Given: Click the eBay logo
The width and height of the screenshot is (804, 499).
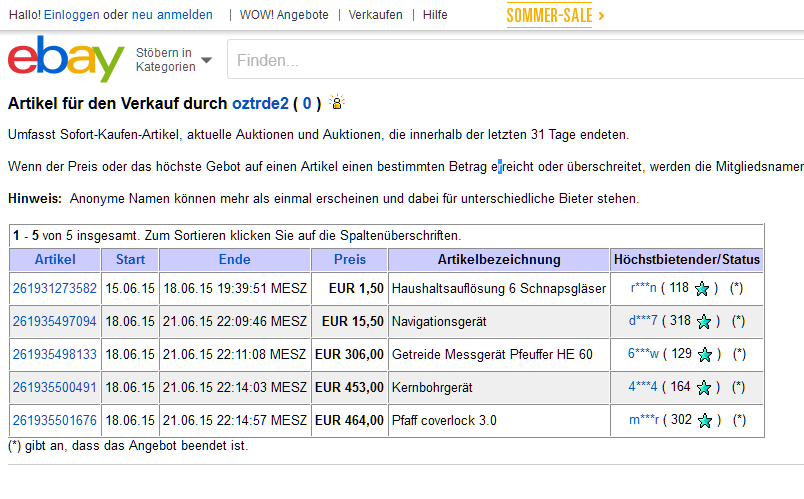Looking at the screenshot, I should pyautogui.click(x=66, y=59).
